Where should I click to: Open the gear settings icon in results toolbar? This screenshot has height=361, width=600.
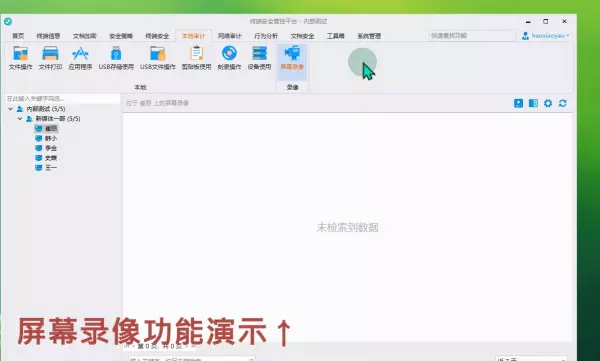(548, 103)
